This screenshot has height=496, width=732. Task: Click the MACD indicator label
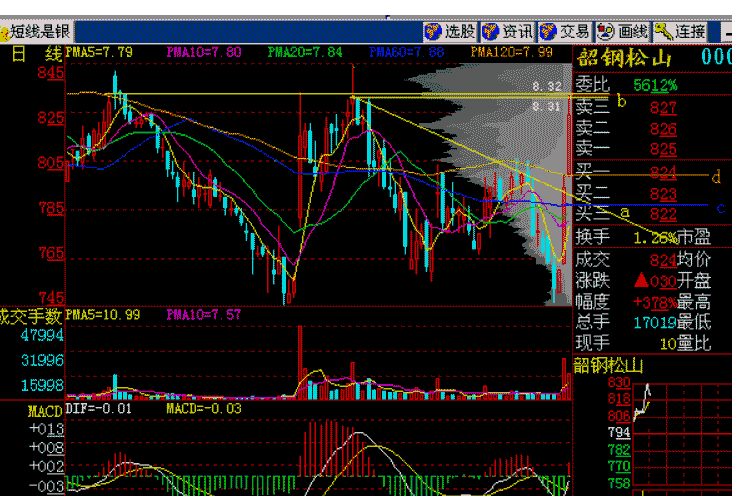point(45,411)
